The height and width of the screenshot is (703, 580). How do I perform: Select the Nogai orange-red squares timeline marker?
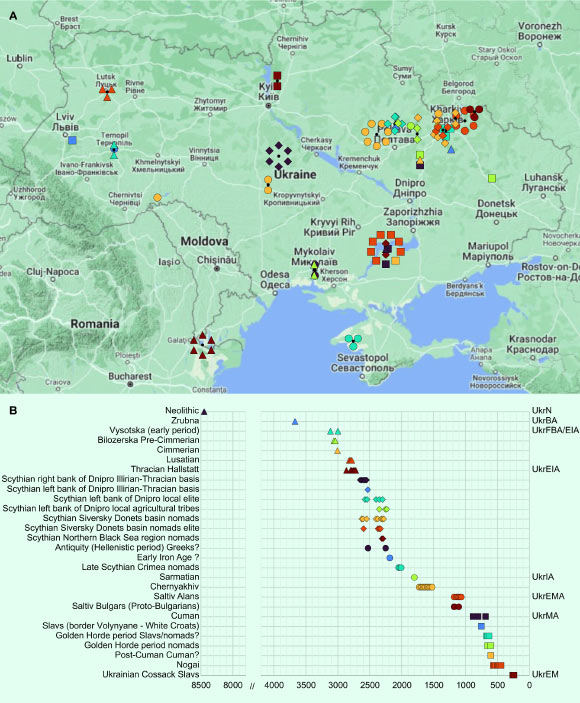click(497, 665)
